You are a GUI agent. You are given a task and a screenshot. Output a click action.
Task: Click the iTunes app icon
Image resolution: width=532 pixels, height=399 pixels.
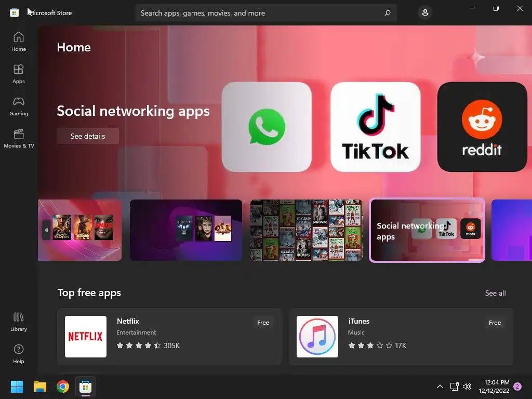(x=317, y=337)
